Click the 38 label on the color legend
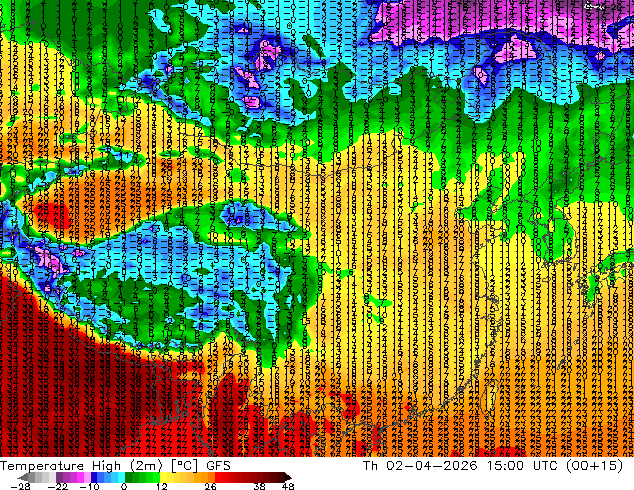Viewport: 634px width, 490px height. [x=260, y=486]
